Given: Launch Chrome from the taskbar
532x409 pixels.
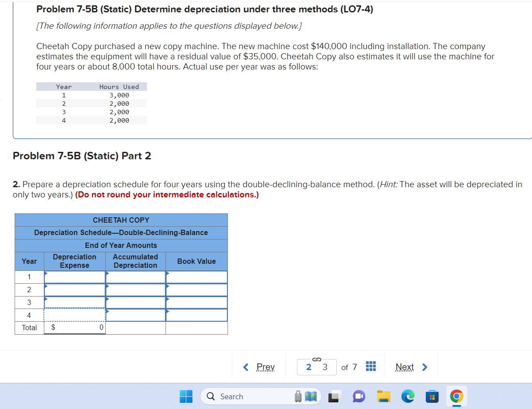Looking at the screenshot, I should (x=456, y=396).
